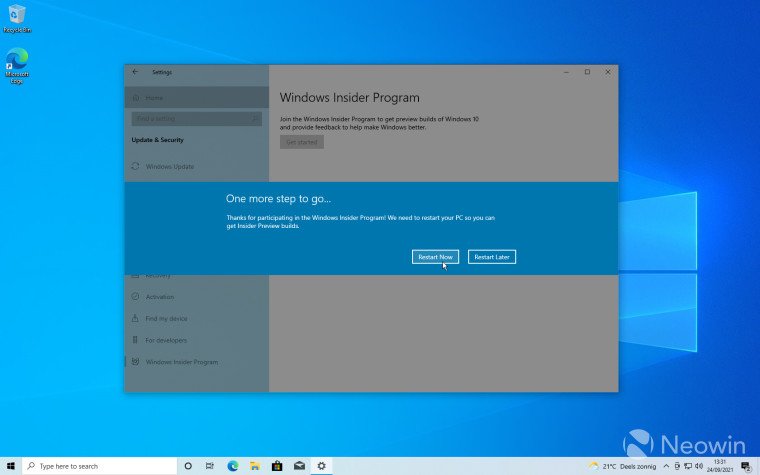The image size is (760, 475).
Task: Select Activation in the sidebar
Action: (x=197, y=297)
